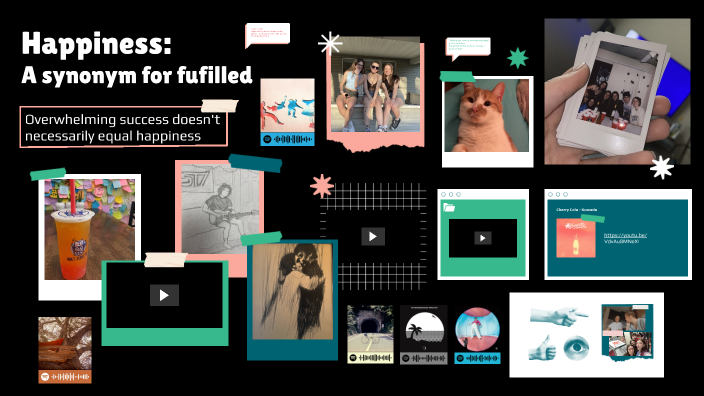The image size is (704, 396).
Task: Select the tree album cover above orange Spotify code
Action: click(x=65, y=343)
